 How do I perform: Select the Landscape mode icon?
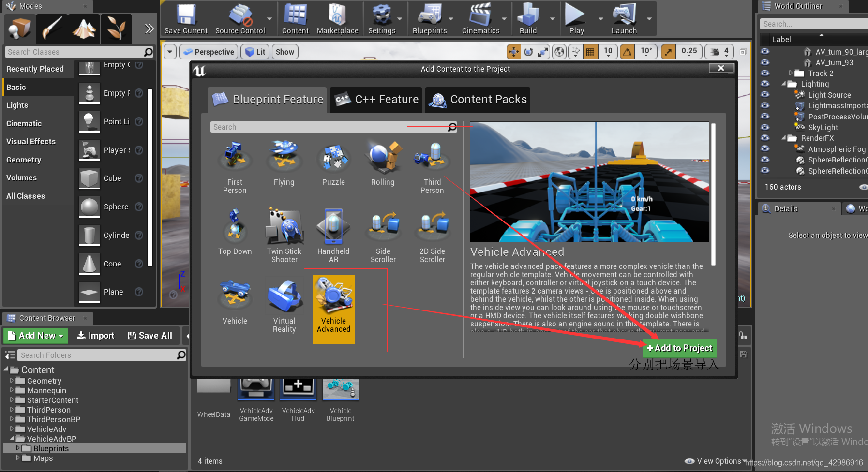pyautogui.click(x=84, y=29)
